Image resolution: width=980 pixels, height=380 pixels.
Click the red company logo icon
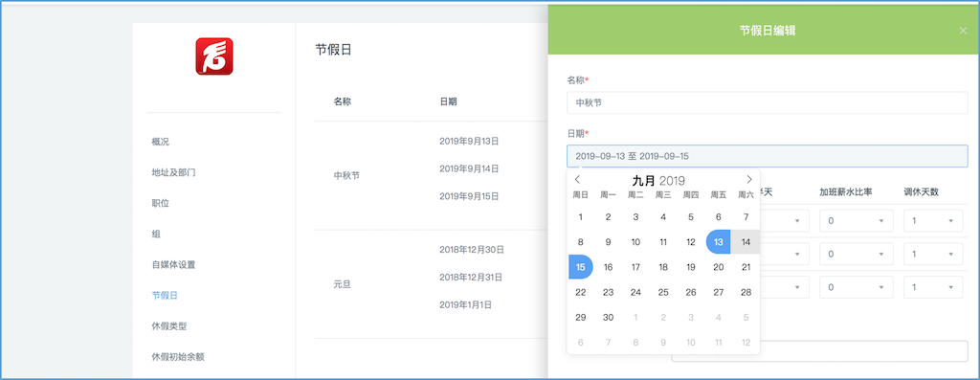(214, 56)
